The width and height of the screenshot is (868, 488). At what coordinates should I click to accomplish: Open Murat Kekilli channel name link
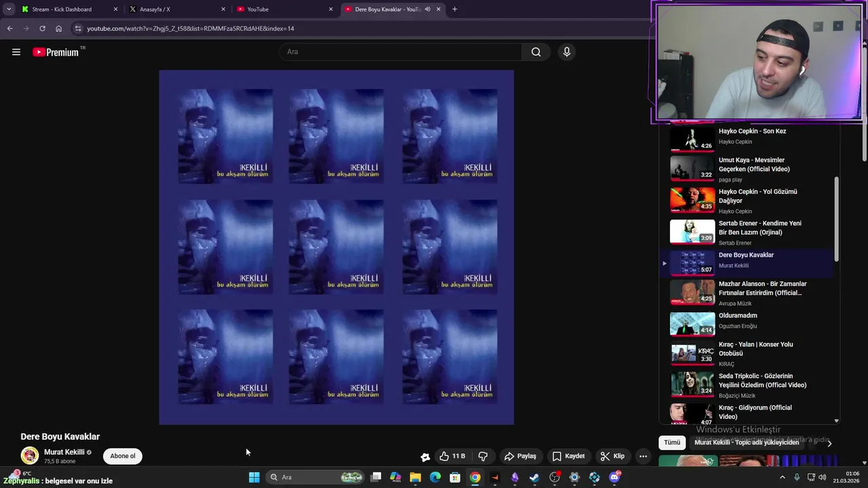click(64, 452)
